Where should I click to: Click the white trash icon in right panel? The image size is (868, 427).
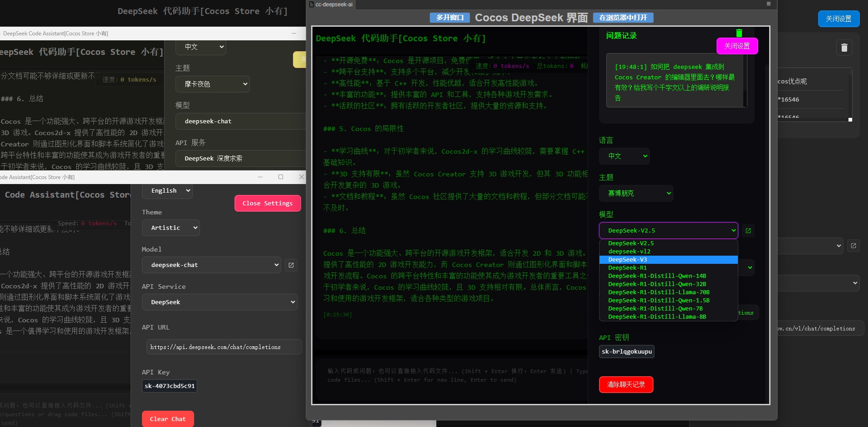point(844,48)
